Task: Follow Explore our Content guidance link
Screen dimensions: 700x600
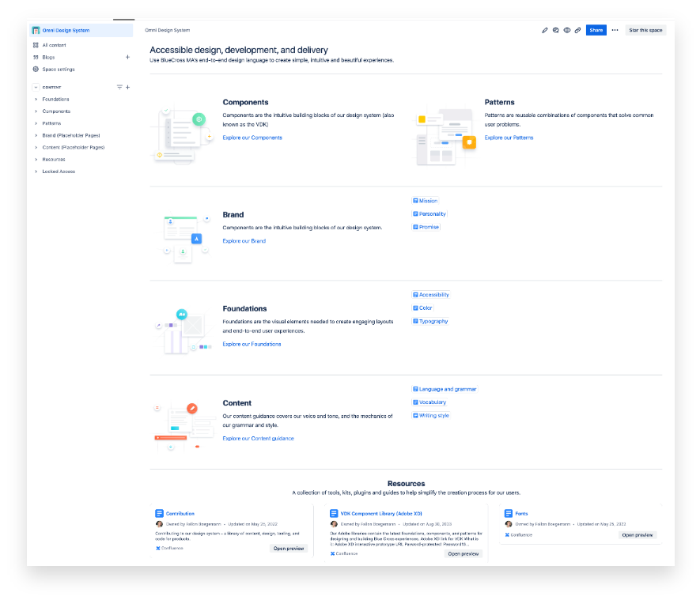Action: point(259,439)
